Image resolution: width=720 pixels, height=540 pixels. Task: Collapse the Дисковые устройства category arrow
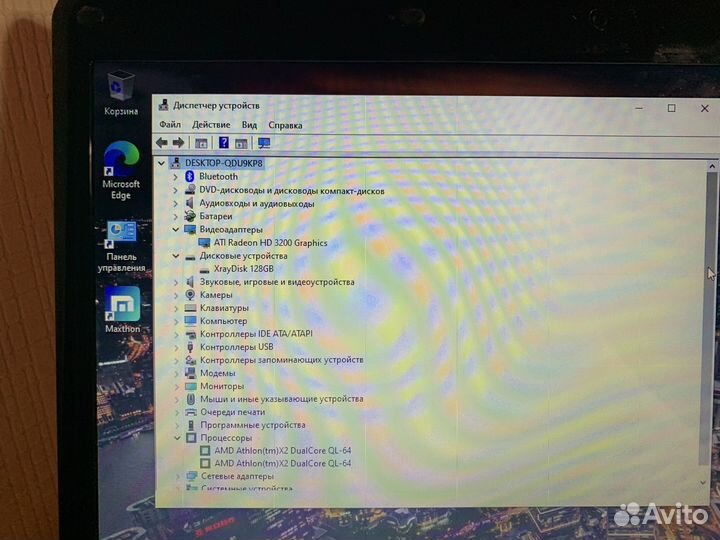175,256
